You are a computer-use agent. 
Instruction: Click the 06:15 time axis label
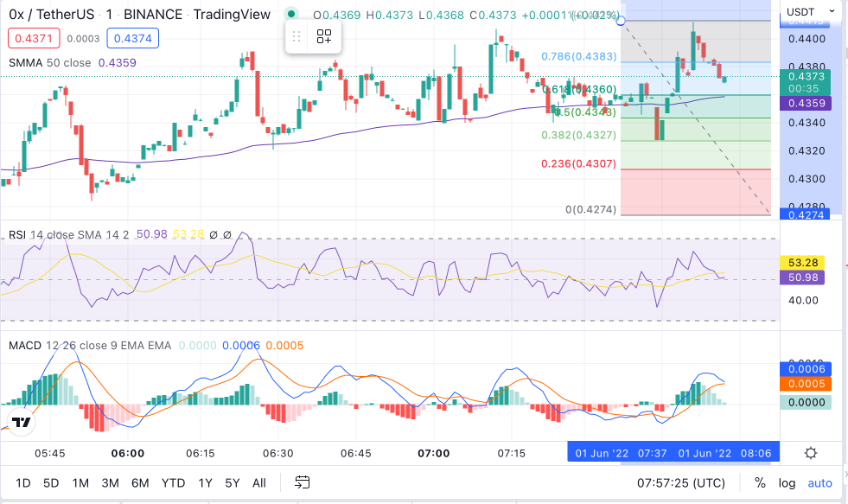tap(200, 453)
